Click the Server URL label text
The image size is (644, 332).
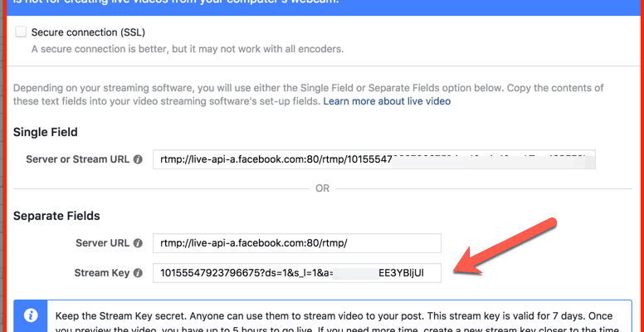(103, 243)
